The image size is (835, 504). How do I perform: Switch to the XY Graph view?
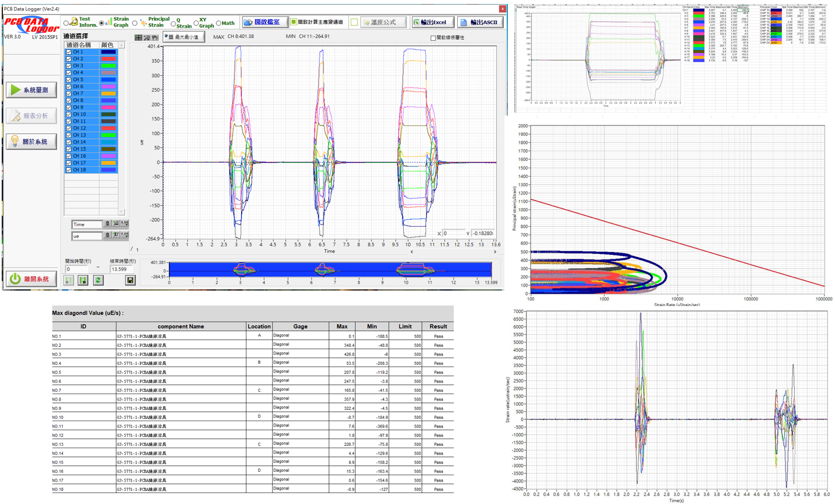[x=196, y=24]
